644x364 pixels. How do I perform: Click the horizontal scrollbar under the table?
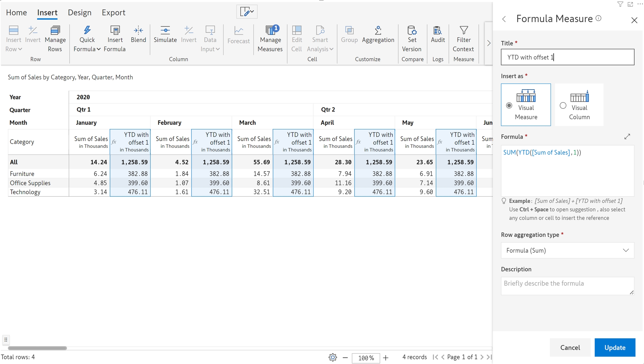tap(37, 348)
